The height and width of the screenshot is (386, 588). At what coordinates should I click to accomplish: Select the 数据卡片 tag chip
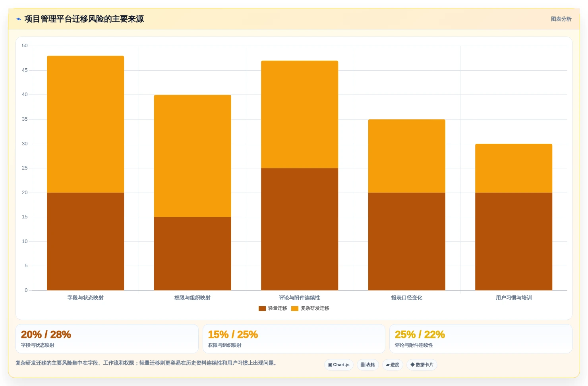pos(422,365)
